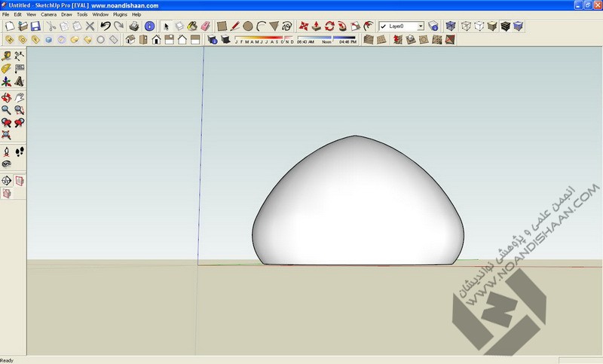Enable Wireframe face style
This screenshot has height=364, width=603.
coord(467,26)
